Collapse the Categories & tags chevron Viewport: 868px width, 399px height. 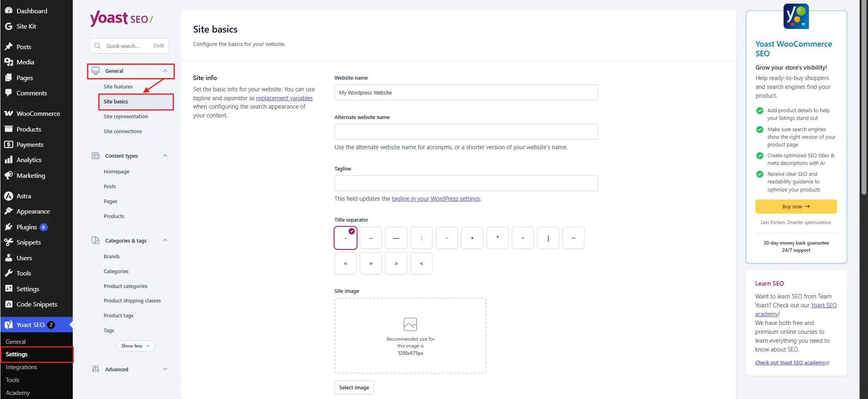pyautogui.click(x=165, y=241)
